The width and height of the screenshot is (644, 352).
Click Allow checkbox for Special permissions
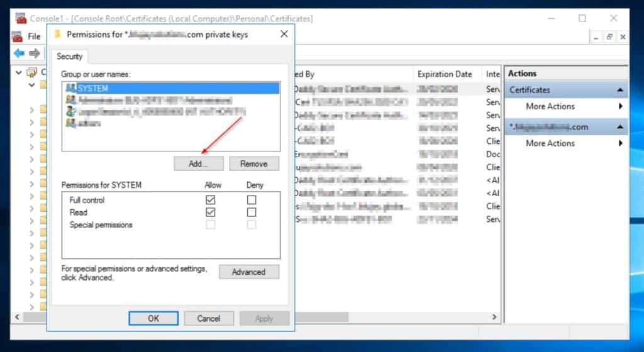(210, 224)
